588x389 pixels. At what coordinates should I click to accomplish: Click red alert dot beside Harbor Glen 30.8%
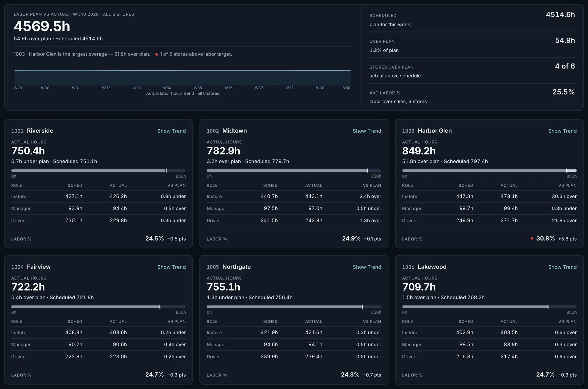(532, 239)
